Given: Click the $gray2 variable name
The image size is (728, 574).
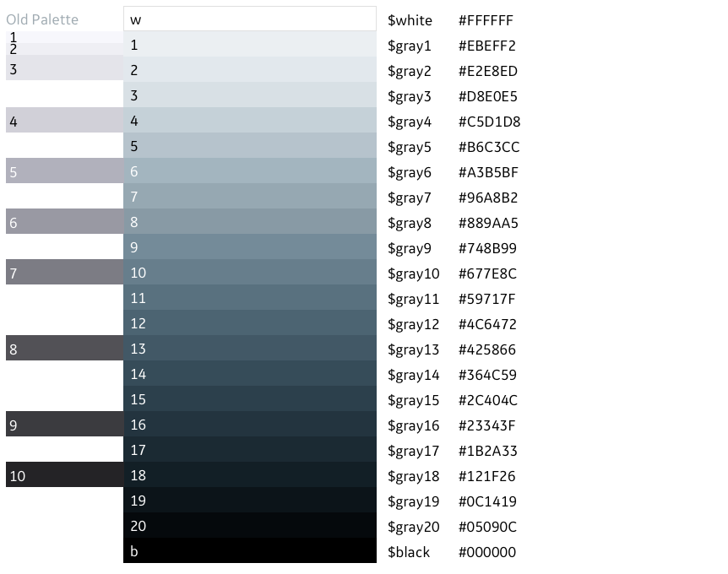Looking at the screenshot, I should pos(410,71).
